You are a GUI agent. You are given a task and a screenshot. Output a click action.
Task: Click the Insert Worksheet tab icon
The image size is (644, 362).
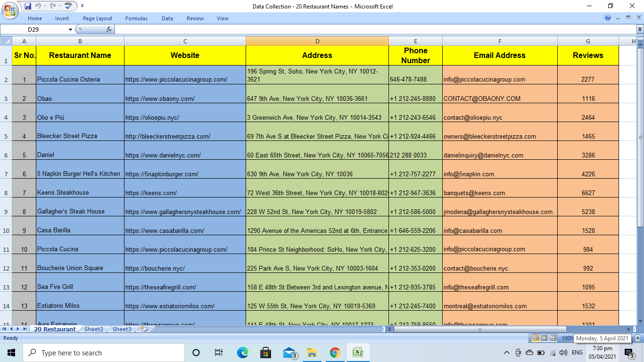click(x=144, y=329)
